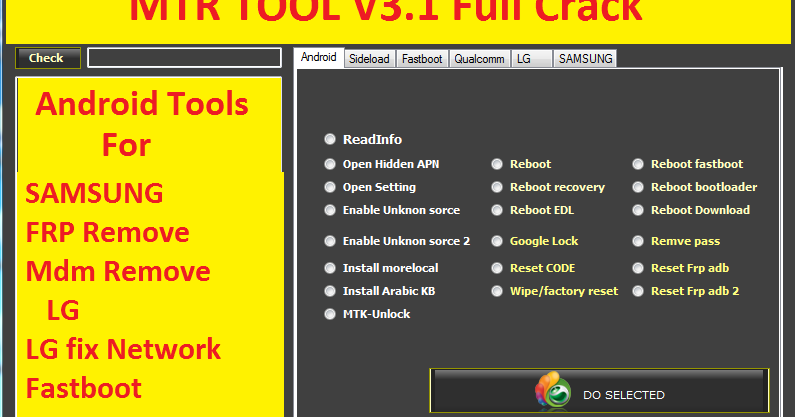Open the LG tab
The width and height of the screenshot is (795, 417).
click(531, 59)
